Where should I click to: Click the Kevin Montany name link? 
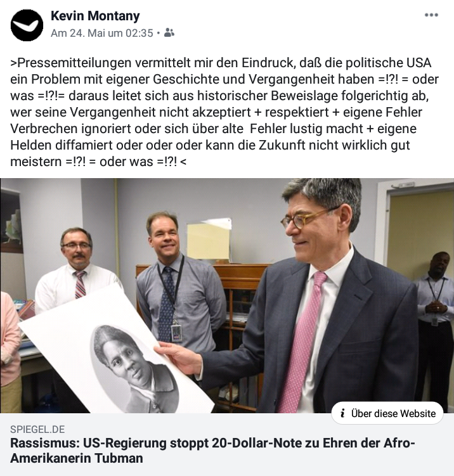(x=95, y=16)
